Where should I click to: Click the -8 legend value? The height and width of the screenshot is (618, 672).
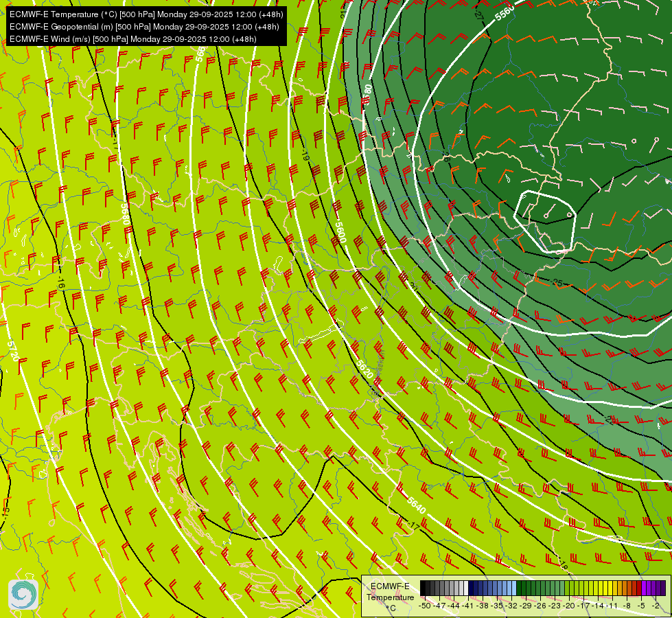tap(627, 606)
